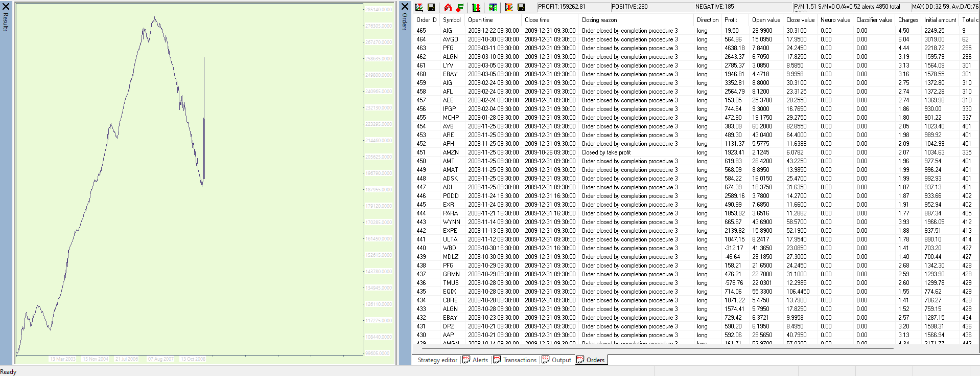Open the Output tab
This screenshot has width=980, height=376.
(x=561, y=360)
